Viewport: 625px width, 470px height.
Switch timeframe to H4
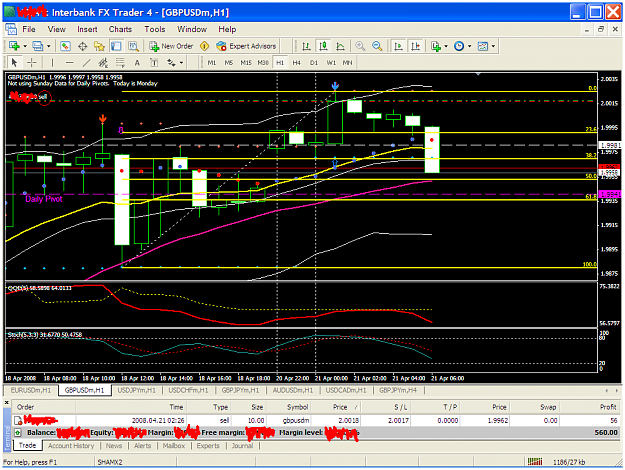pyautogui.click(x=297, y=63)
